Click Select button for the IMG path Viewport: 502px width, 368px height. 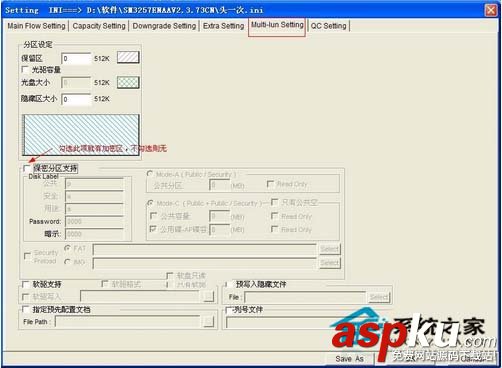pos(330,263)
